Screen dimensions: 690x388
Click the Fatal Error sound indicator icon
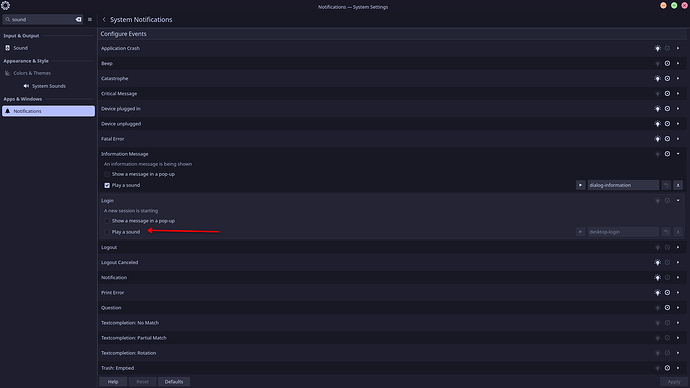pyautogui.click(x=668, y=139)
